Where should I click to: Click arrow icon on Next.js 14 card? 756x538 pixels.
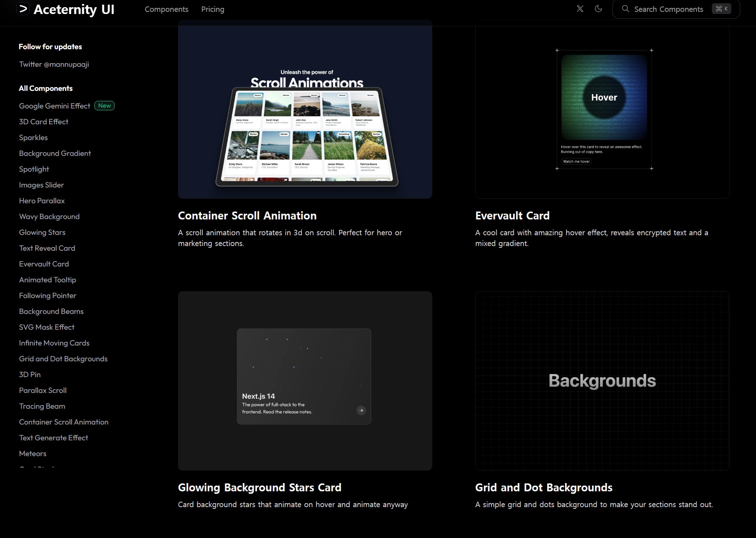point(361,410)
